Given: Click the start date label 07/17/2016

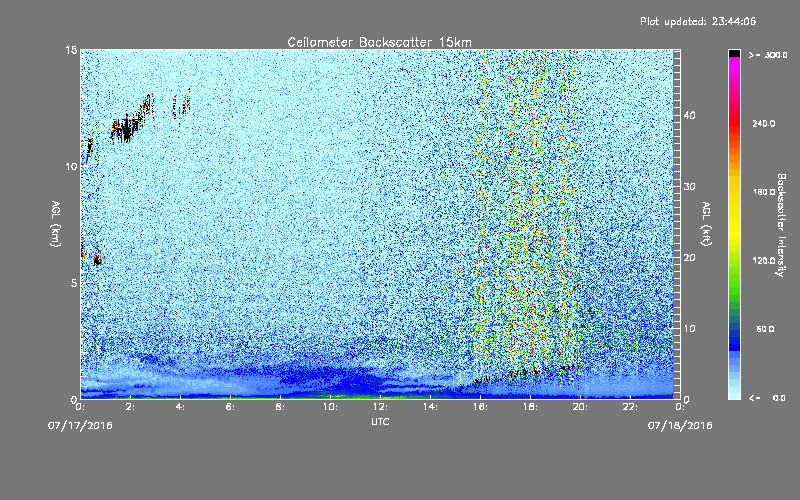Looking at the screenshot, I should (80, 426).
